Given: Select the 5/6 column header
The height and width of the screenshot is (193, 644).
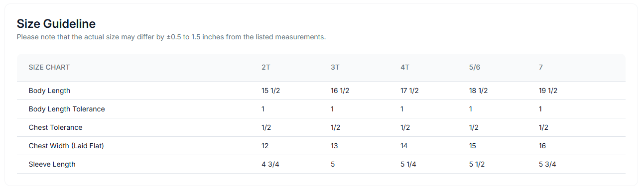Looking at the screenshot, I should 475,67.
